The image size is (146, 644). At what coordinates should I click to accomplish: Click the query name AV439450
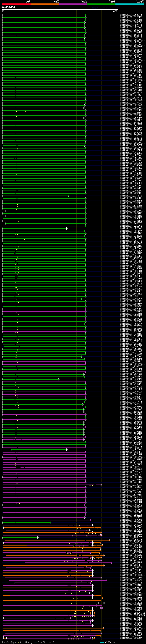pyautogui.click(x=8, y=7)
